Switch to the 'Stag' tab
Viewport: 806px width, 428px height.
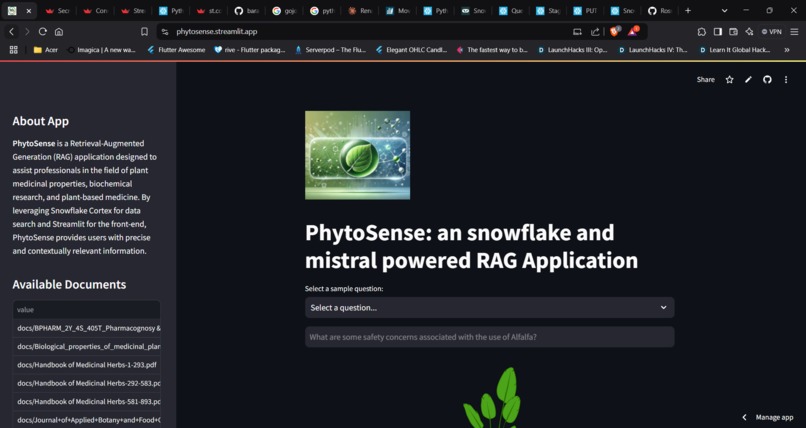click(547, 11)
